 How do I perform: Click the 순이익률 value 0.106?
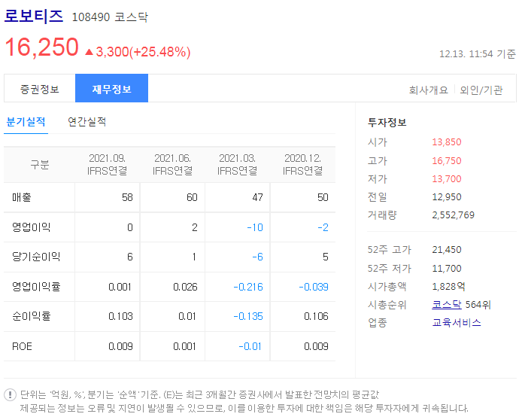(x=316, y=316)
